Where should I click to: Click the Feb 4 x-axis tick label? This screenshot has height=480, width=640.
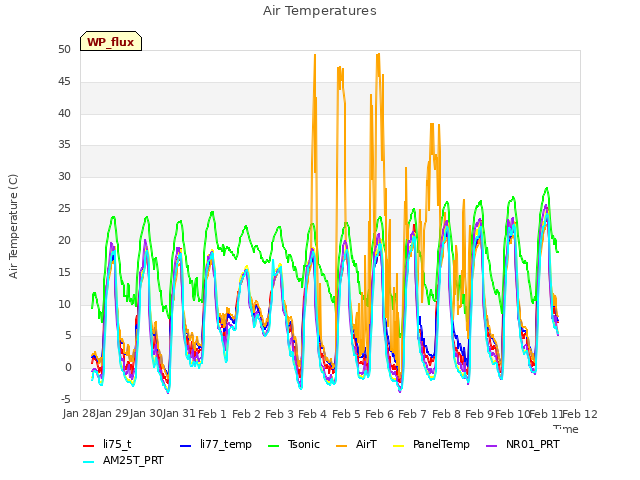[312, 414]
